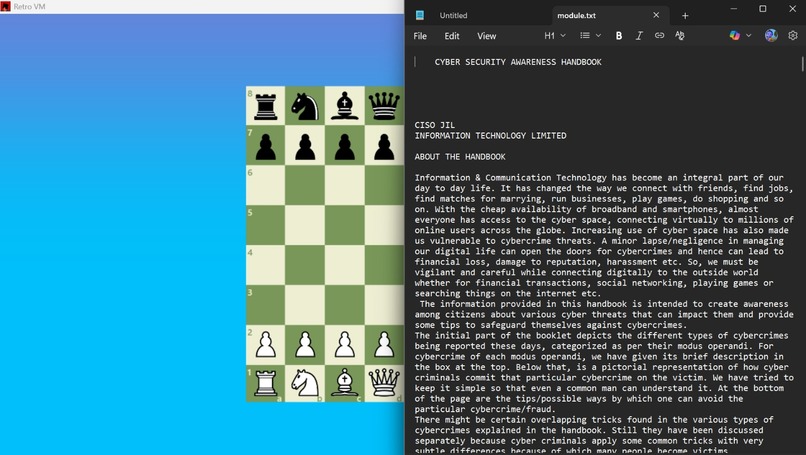Click the empty c3 square on chessboard
This screenshot has height=455, width=806.
345,304
